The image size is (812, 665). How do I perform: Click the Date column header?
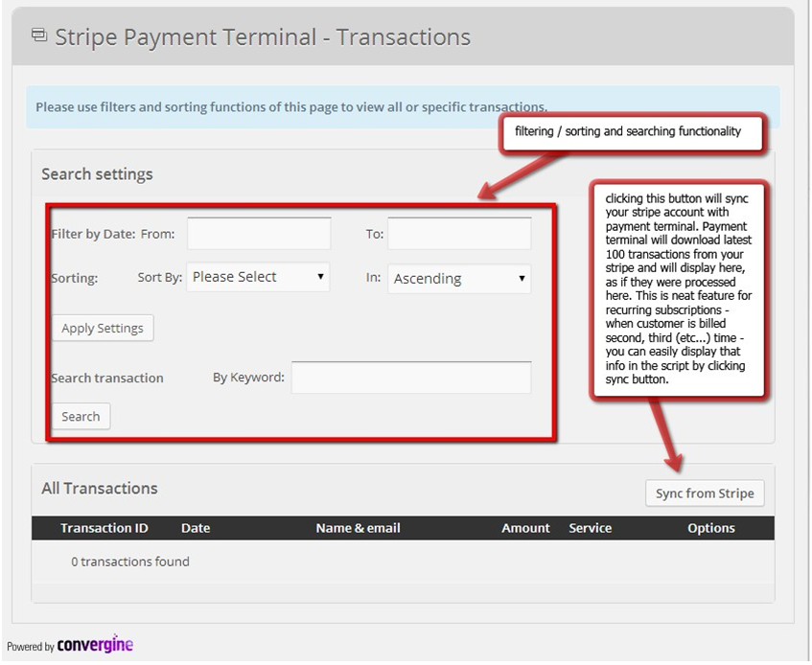[196, 528]
